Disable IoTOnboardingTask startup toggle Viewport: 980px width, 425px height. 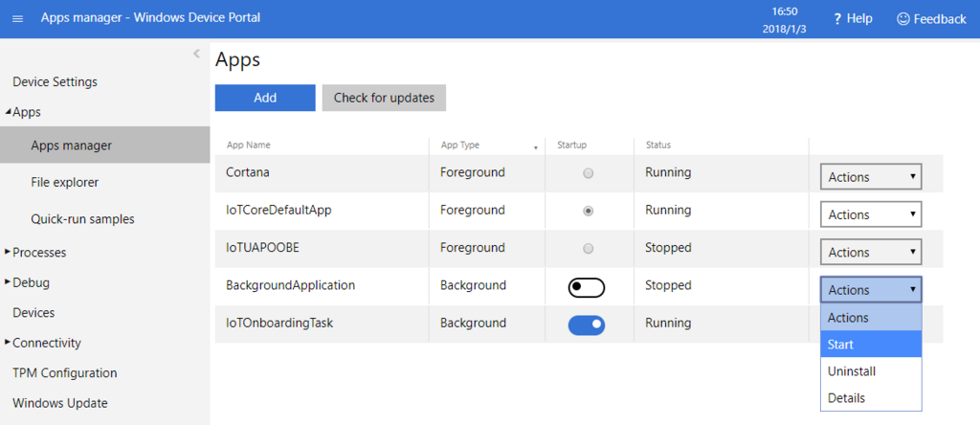point(587,325)
